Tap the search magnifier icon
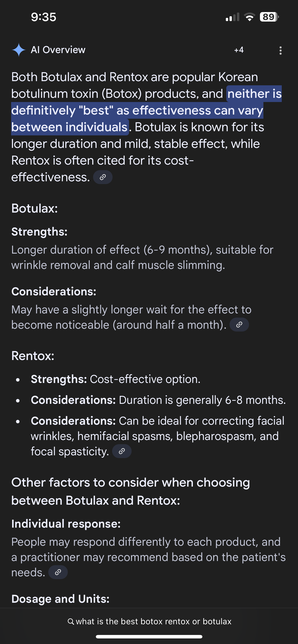 coord(71,622)
